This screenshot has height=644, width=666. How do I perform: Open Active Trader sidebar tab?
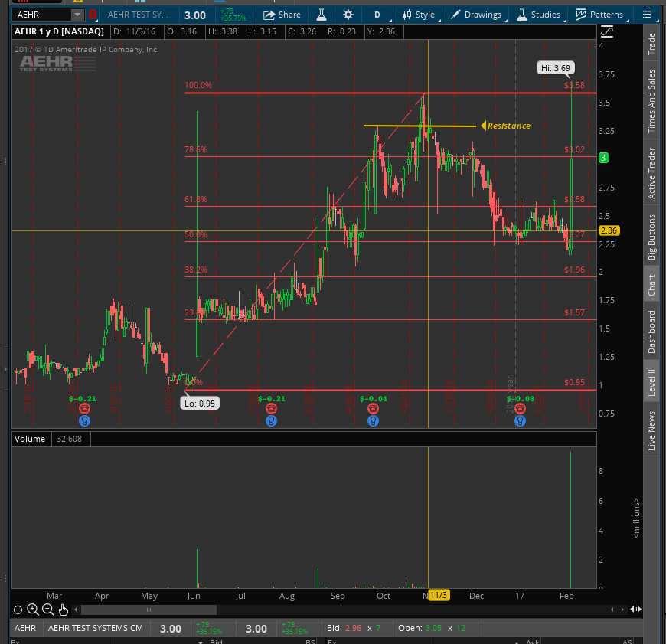[x=651, y=173]
